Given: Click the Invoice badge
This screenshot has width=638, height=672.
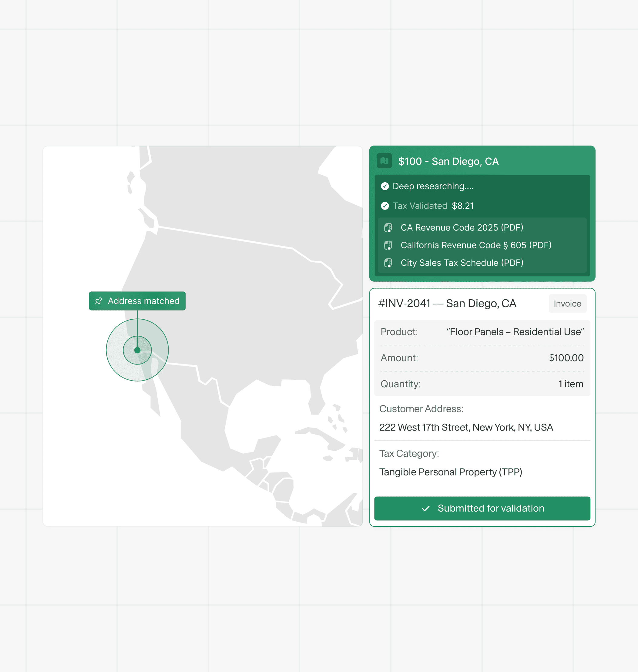Looking at the screenshot, I should 567,304.
